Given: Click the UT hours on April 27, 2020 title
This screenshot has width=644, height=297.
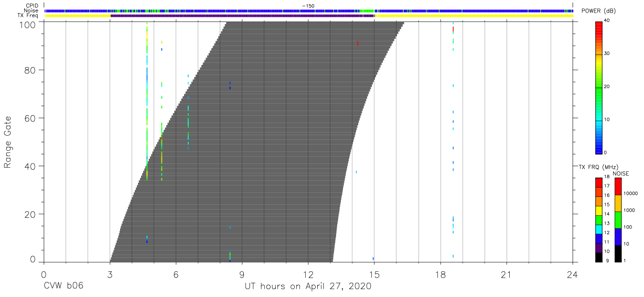Looking at the screenshot, I should point(308,286).
